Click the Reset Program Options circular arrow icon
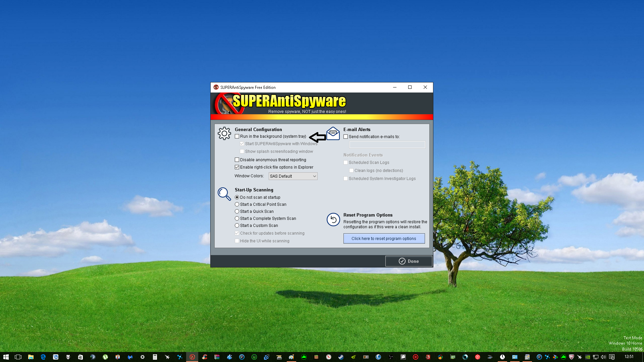Image resolution: width=644 pixels, height=362 pixels. pos(333,220)
